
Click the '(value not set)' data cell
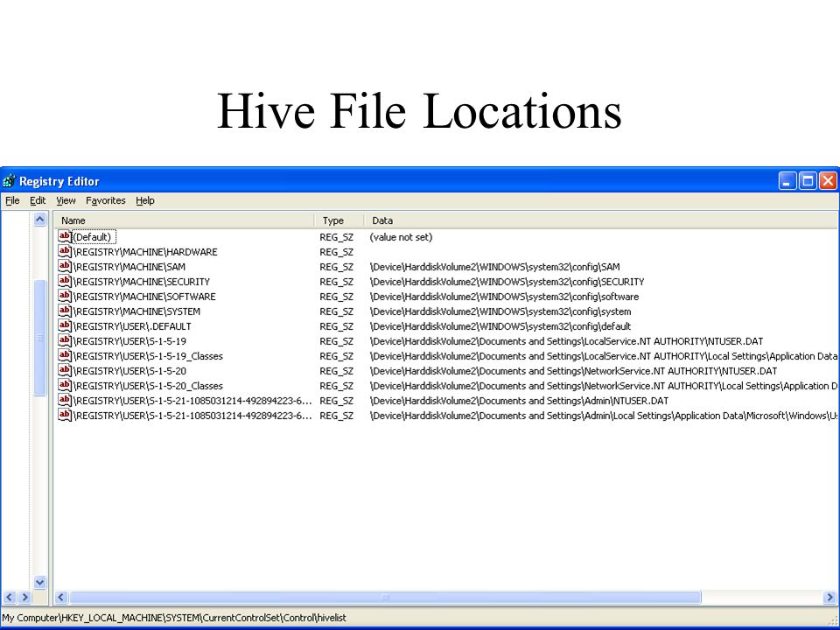tap(401, 237)
